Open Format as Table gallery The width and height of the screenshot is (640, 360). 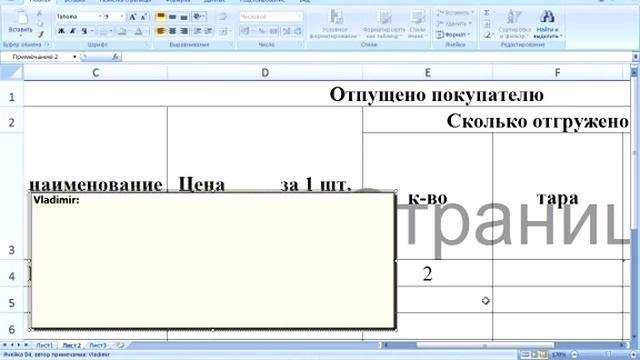383,24
